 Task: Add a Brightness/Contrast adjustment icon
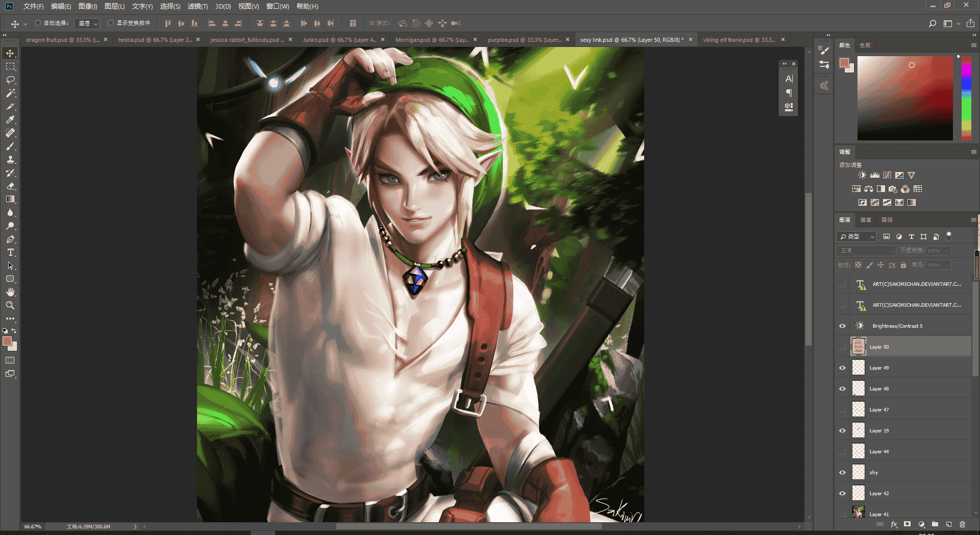862,175
